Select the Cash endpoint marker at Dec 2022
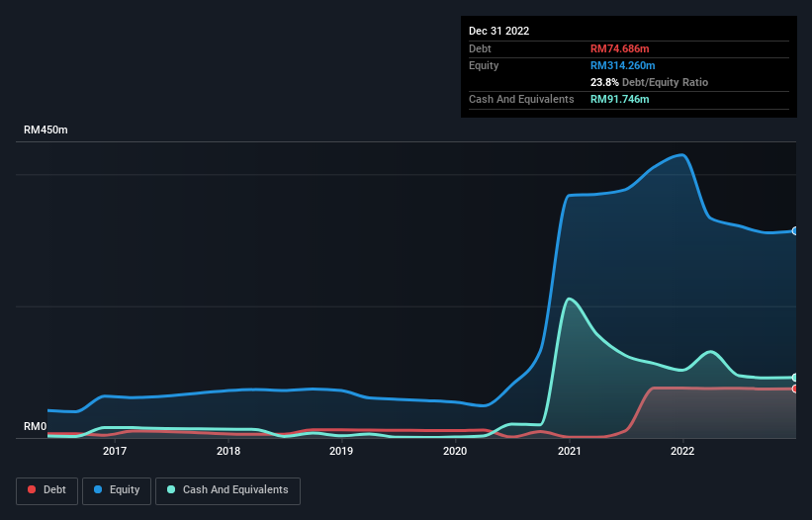The height and width of the screenshot is (520, 812). pos(795,378)
